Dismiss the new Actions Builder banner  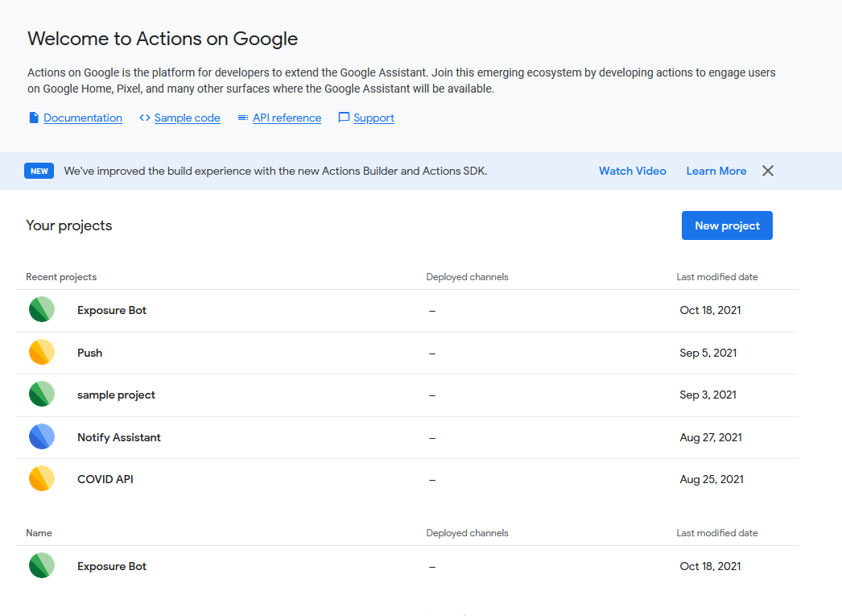(768, 171)
